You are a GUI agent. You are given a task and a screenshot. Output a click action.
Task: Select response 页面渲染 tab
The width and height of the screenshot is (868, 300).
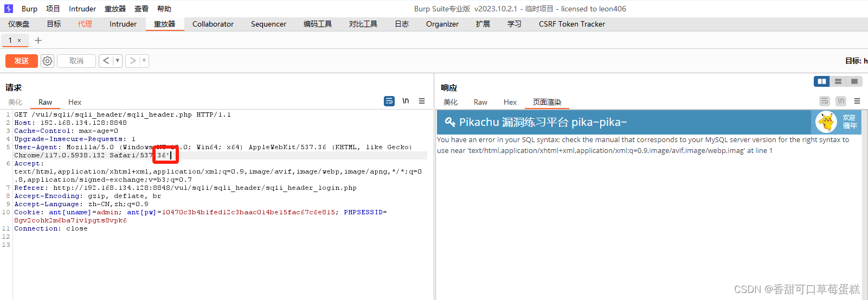pyautogui.click(x=547, y=102)
